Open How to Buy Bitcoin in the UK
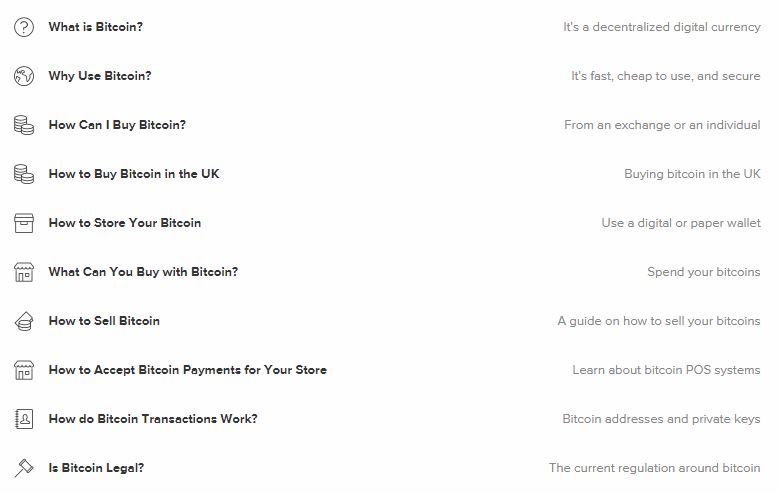778x493 pixels. pos(134,174)
